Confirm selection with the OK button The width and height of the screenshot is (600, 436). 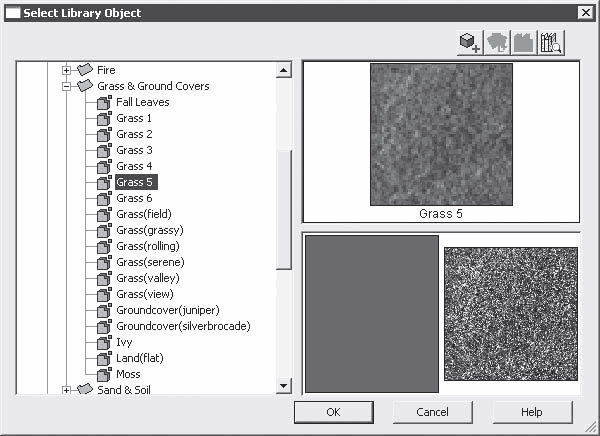(334, 412)
